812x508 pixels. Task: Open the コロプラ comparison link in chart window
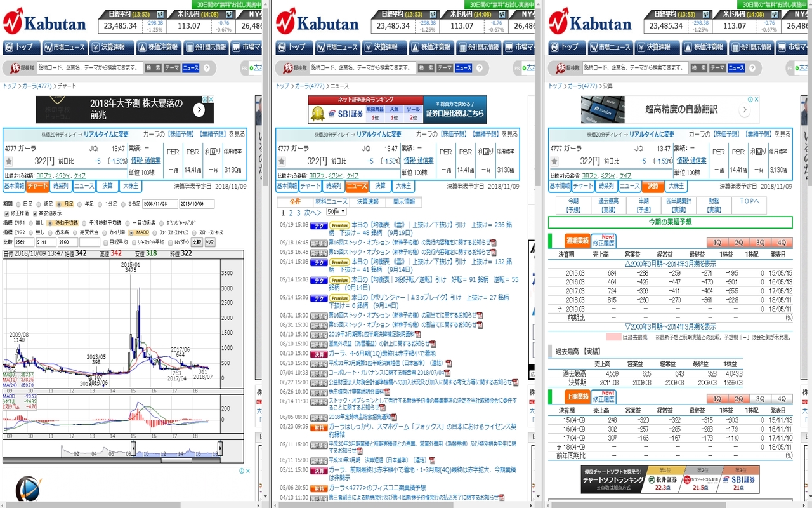click(x=44, y=175)
